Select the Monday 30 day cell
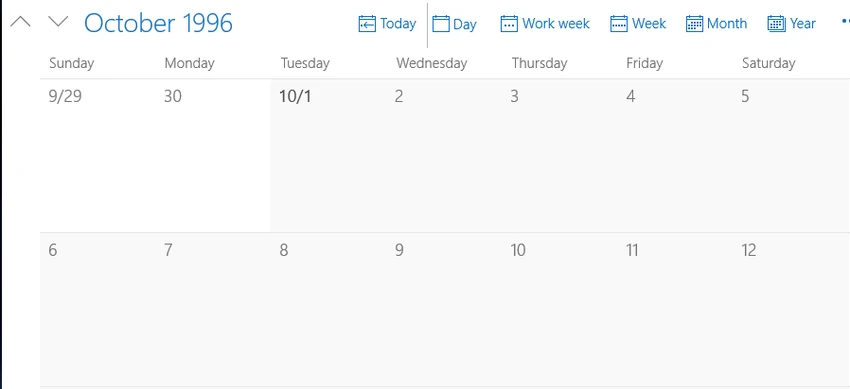850x389 pixels. pyautogui.click(x=213, y=156)
